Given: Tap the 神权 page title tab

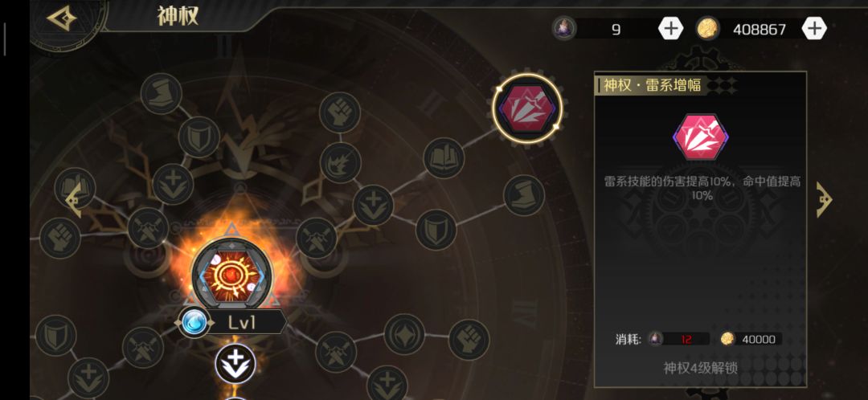Looking at the screenshot, I should (x=177, y=17).
